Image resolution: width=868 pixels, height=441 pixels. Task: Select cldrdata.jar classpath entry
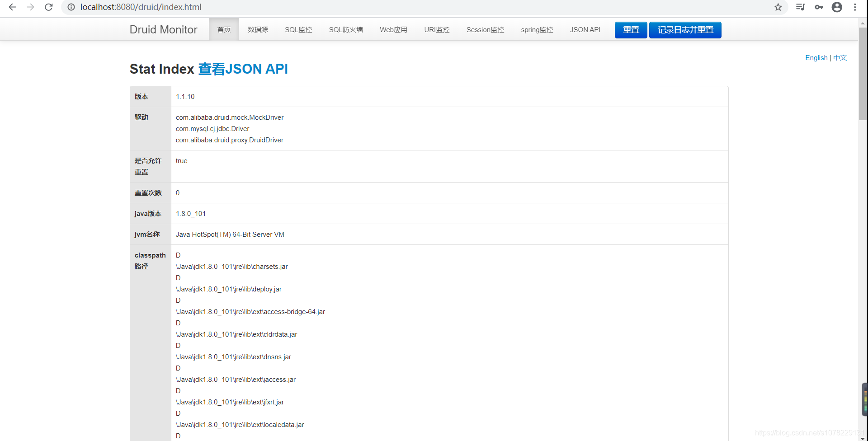coord(236,334)
